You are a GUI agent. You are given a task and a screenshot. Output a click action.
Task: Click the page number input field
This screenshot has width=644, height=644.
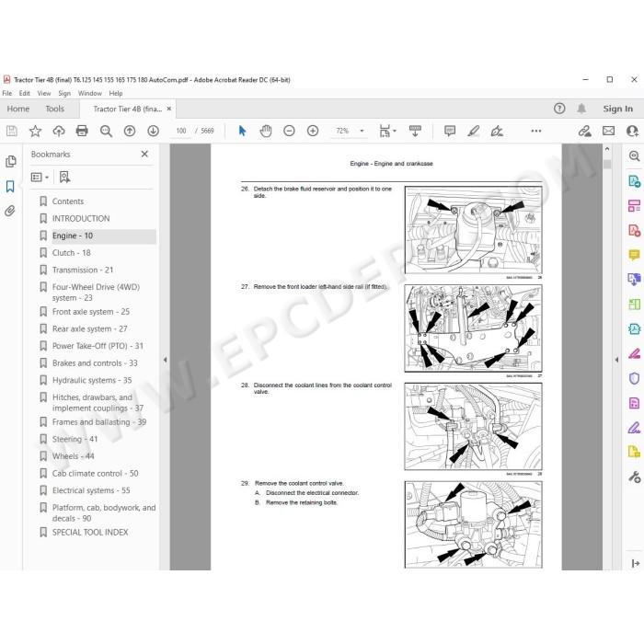[x=181, y=131]
